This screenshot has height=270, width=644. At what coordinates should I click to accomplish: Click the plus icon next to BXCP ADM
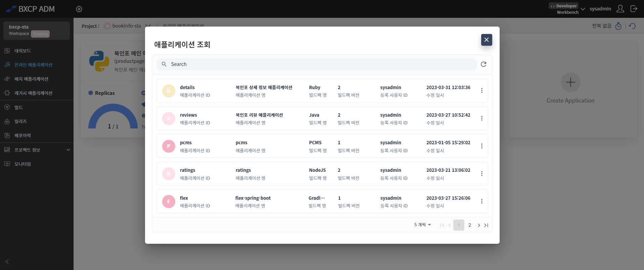pos(79,9)
